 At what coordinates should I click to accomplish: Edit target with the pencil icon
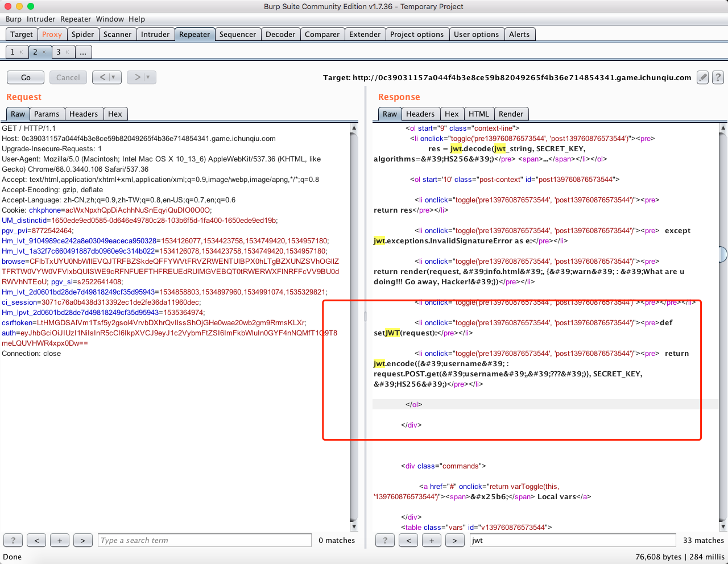[703, 77]
